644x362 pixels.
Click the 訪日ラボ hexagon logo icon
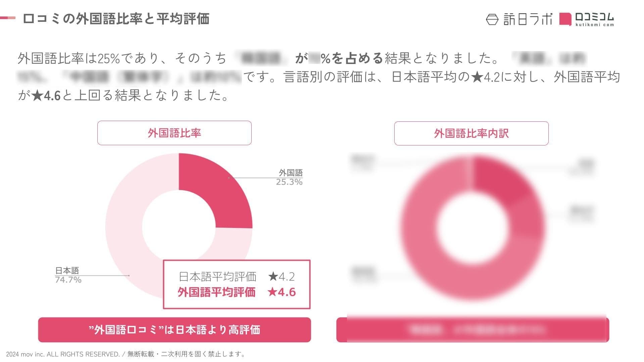[x=492, y=19]
